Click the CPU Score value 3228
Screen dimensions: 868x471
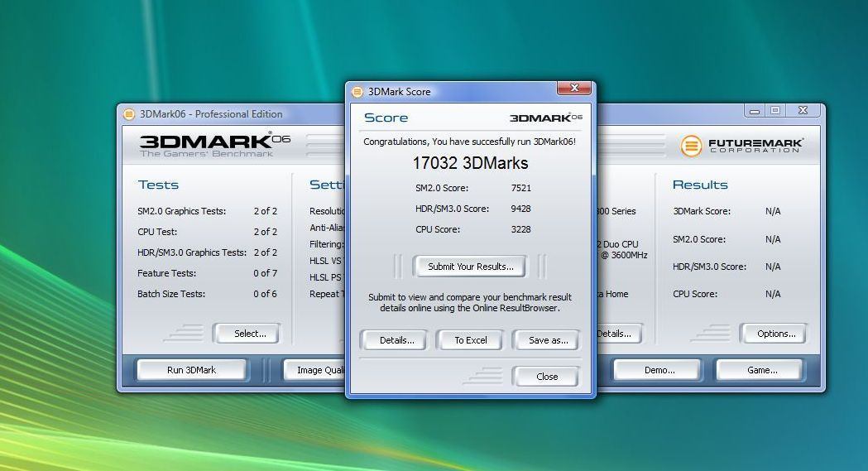tap(520, 229)
